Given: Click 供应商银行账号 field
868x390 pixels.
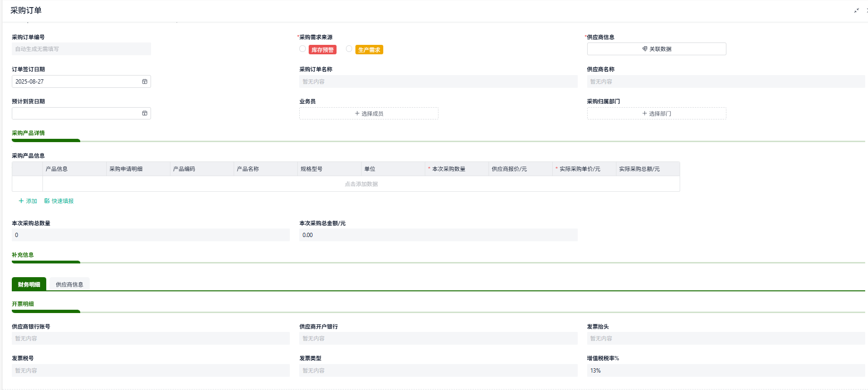Looking at the screenshot, I should [151, 339].
